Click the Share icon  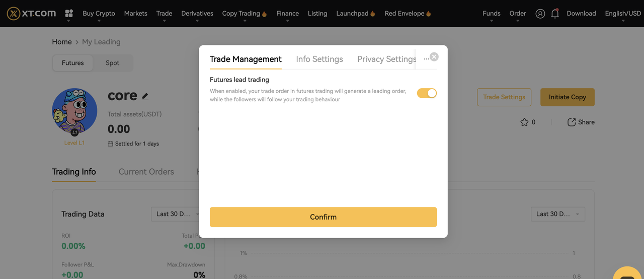[572, 122]
